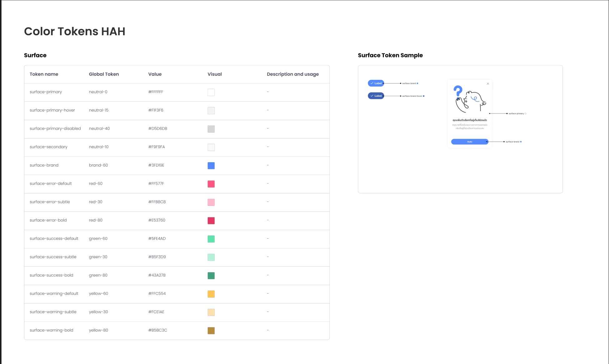
Task: Select the #FFFFFF value cell
Action: point(156,92)
